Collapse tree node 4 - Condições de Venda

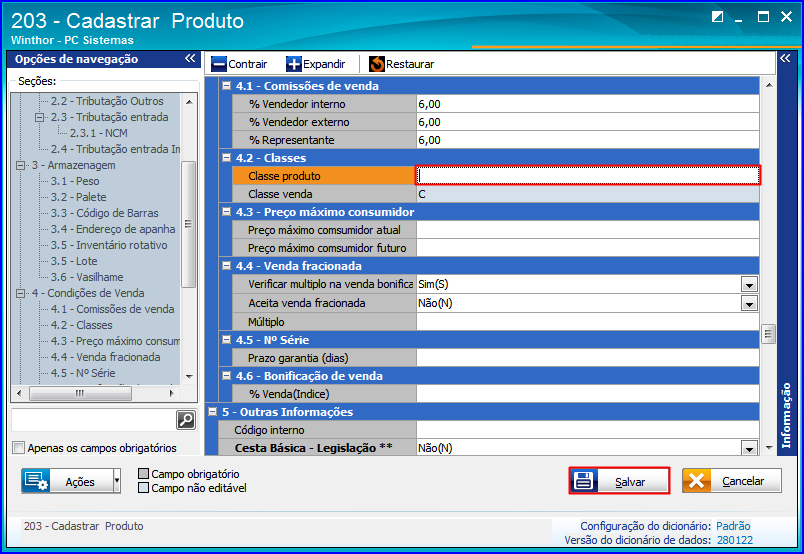[x=21, y=293]
